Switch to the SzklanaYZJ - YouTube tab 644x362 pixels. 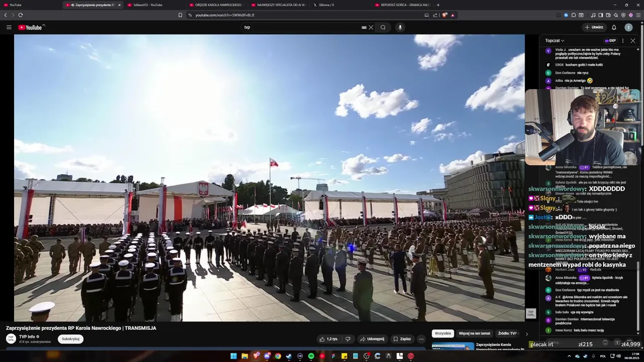pos(154,5)
